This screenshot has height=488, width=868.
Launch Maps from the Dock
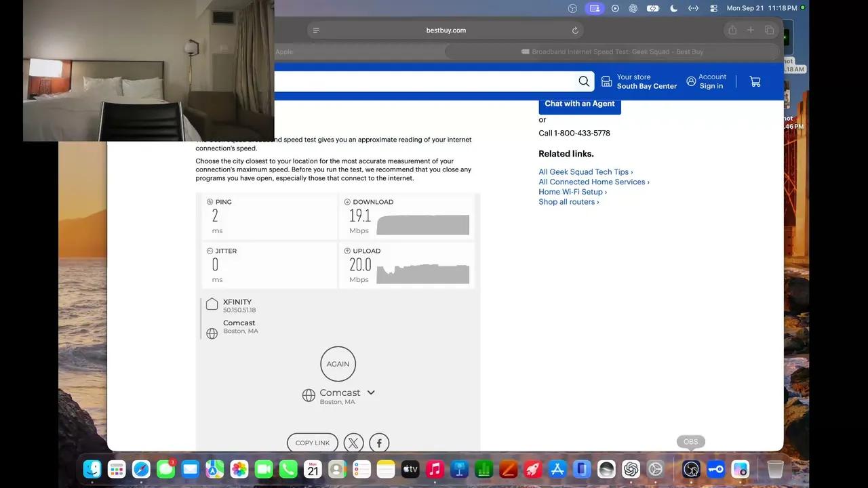tap(215, 469)
